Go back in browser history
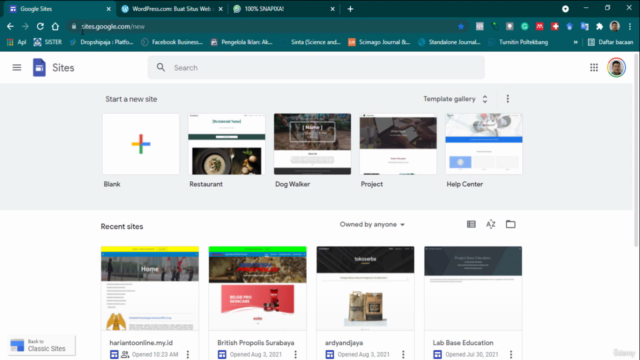640x360 pixels. pyautogui.click(x=10, y=27)
